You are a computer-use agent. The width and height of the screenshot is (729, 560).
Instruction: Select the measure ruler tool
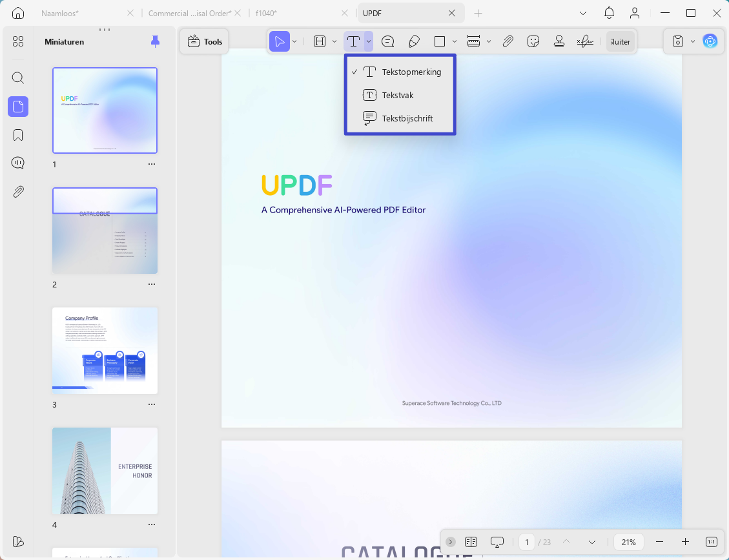click(x=473, y=41)
